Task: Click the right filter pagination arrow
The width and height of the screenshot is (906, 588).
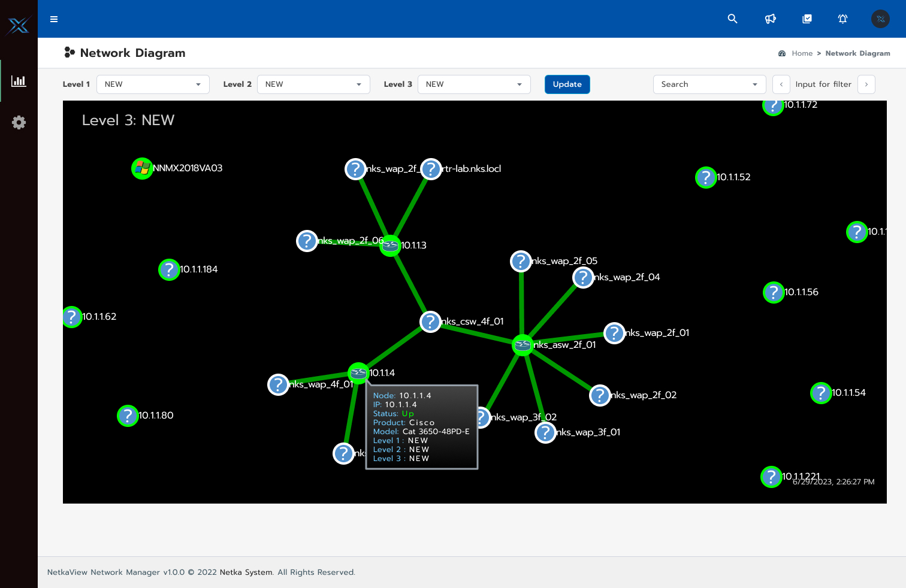Action: [866, 84]
